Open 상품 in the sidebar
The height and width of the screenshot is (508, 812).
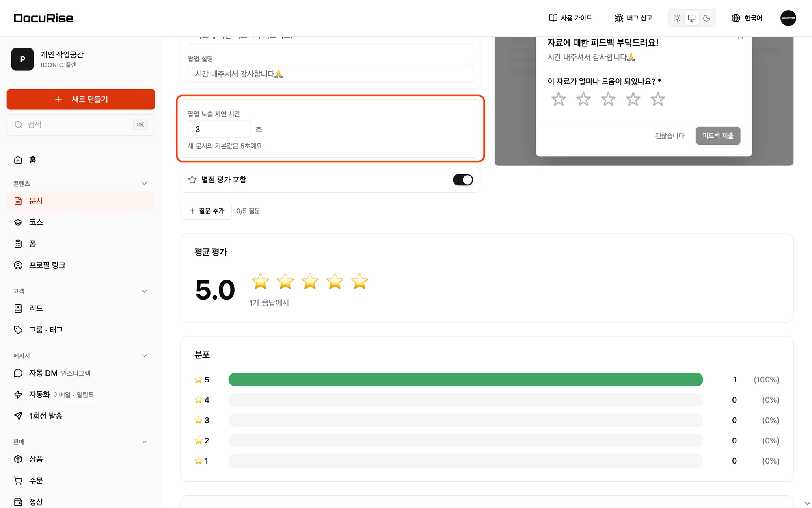click(81, 459)
